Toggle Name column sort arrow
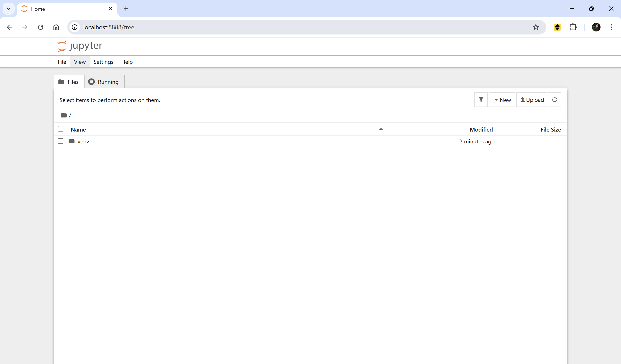Screen dimensions: 621x364 381,129
